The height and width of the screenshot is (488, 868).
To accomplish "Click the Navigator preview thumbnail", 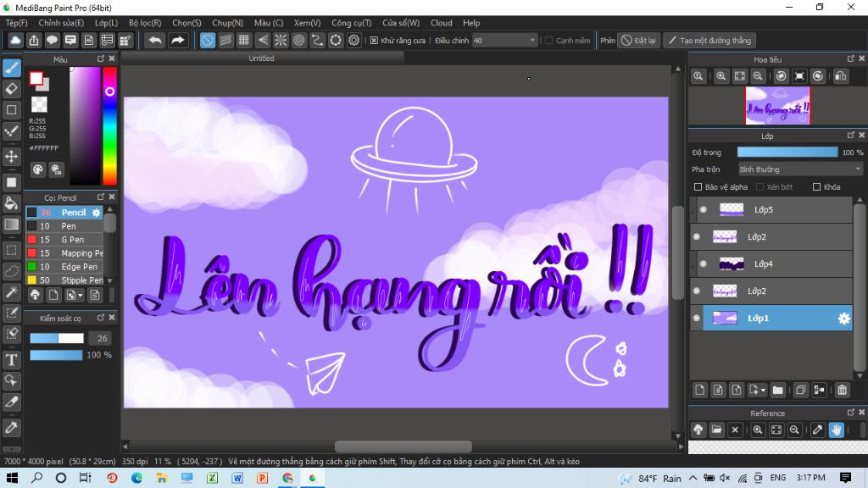I will pyautogui.click(x=777, y=105).
